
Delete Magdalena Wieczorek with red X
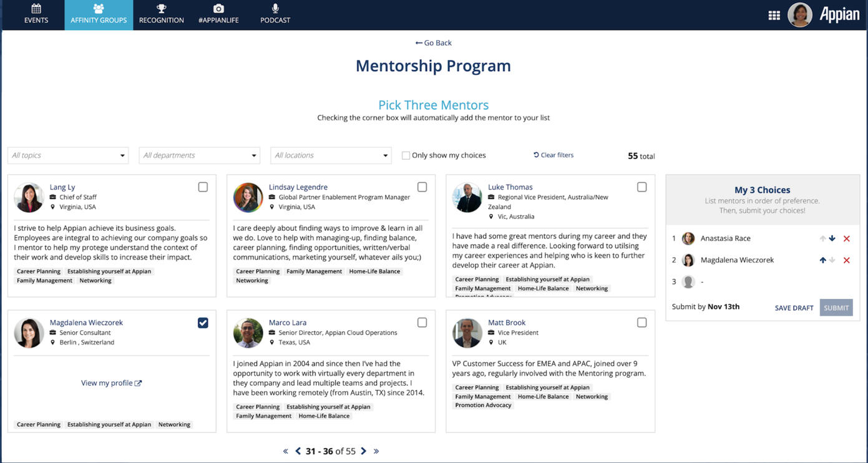pos(846,260)
